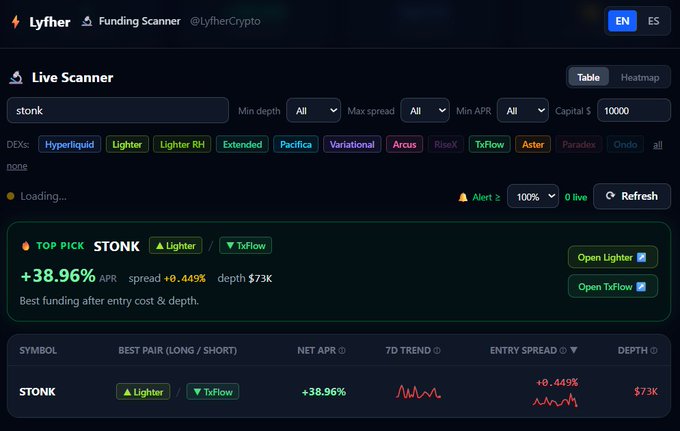Switch to the Table view tab
680x431 pixels.
pos(588,77)
